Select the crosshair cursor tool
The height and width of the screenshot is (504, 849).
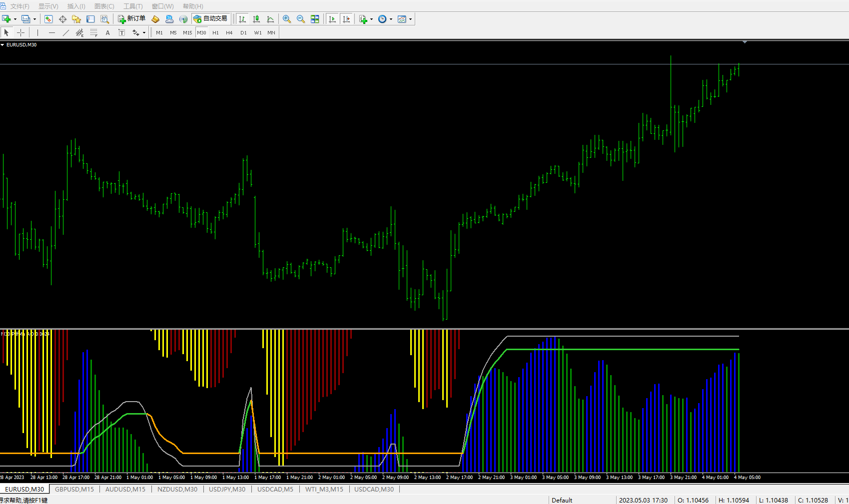20,32
